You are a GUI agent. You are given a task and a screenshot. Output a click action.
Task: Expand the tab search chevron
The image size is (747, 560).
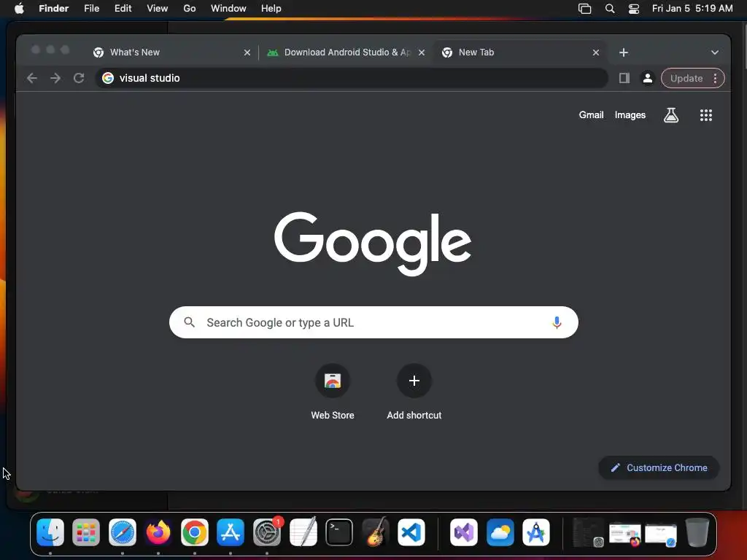[x=715, y=52]
